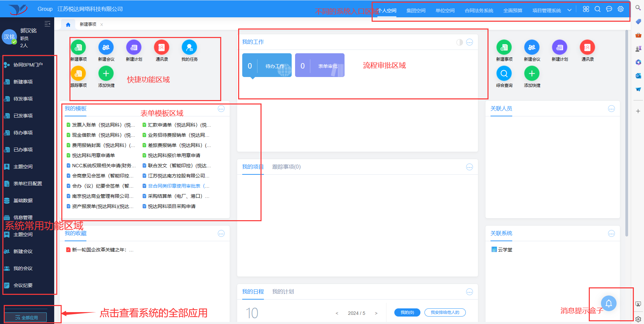
Task: Toggle the half-circle icon in 我的工作
Action: (459, 42)
